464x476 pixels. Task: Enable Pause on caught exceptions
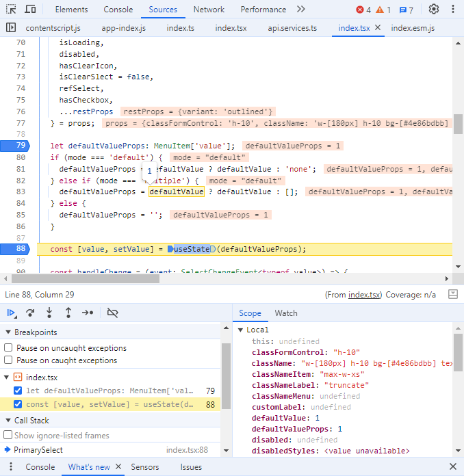coord(9,360)
